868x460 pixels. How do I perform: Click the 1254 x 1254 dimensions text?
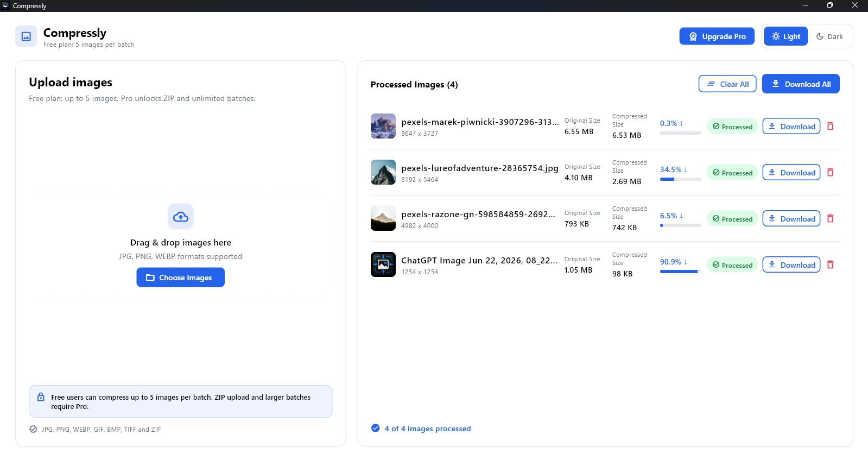click(x=420, y=272)
